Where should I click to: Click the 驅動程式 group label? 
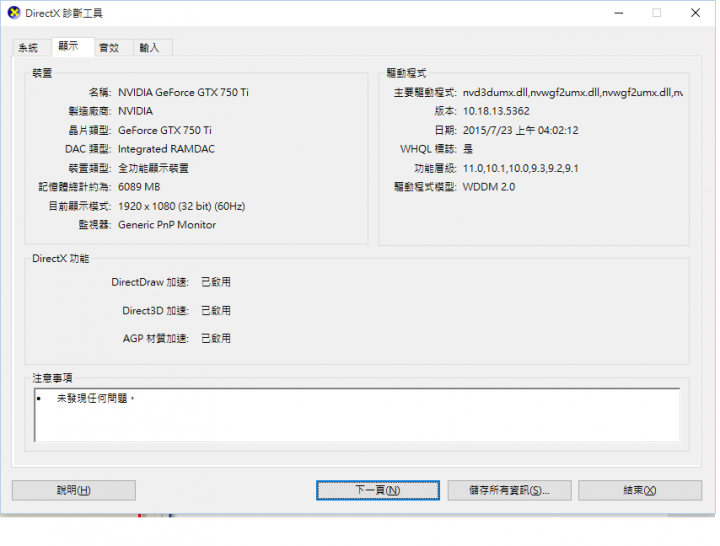[406, 73]
